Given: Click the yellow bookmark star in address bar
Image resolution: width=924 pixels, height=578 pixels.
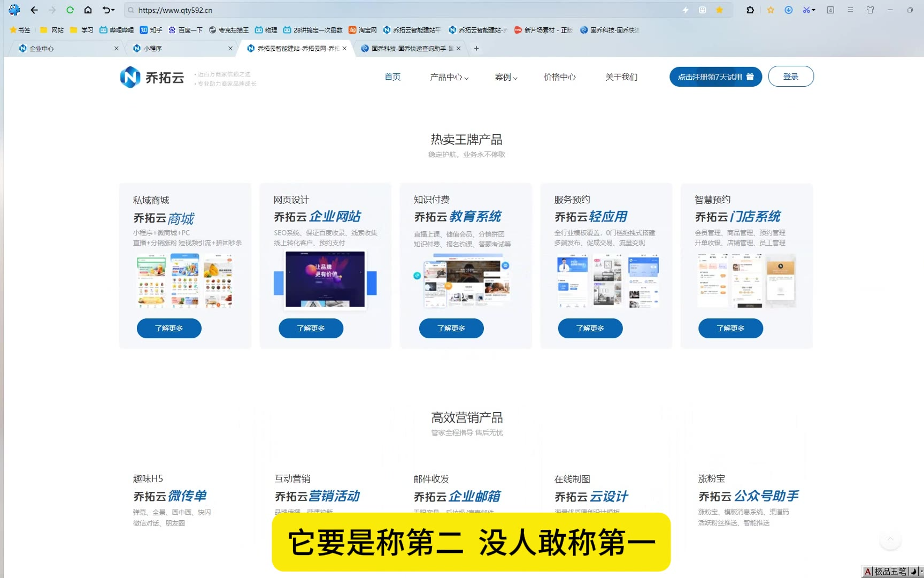Looking at the screenshot, I should pyautogui.click(x=719, y=10).
